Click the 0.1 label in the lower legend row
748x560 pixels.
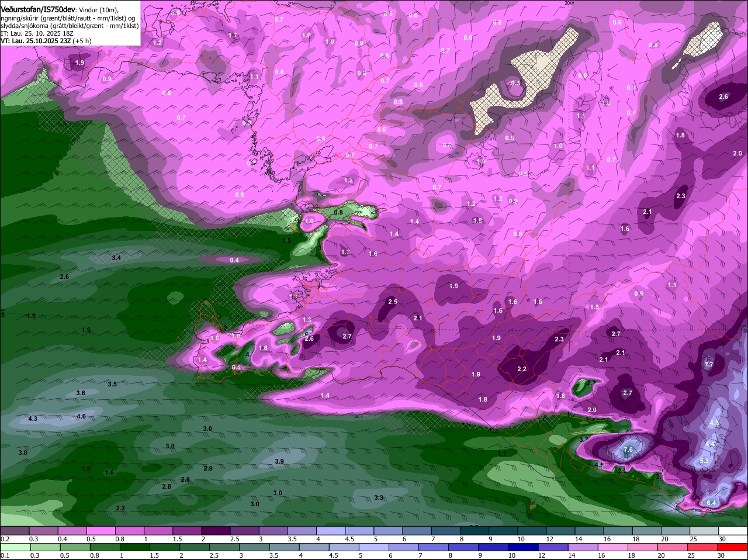(x=5, y=556)
